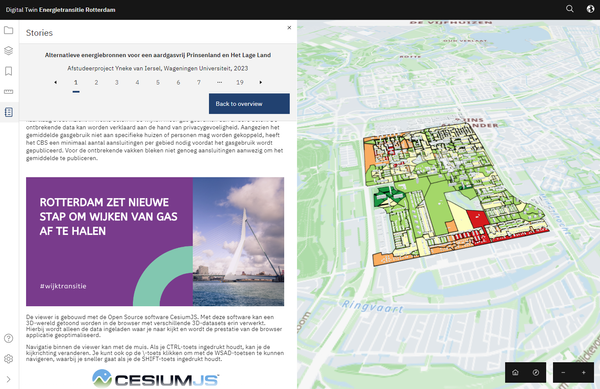This screenshot has width=600, height=389.
Task: Click the Back to overview button
Action: click(x=249, y=104)
